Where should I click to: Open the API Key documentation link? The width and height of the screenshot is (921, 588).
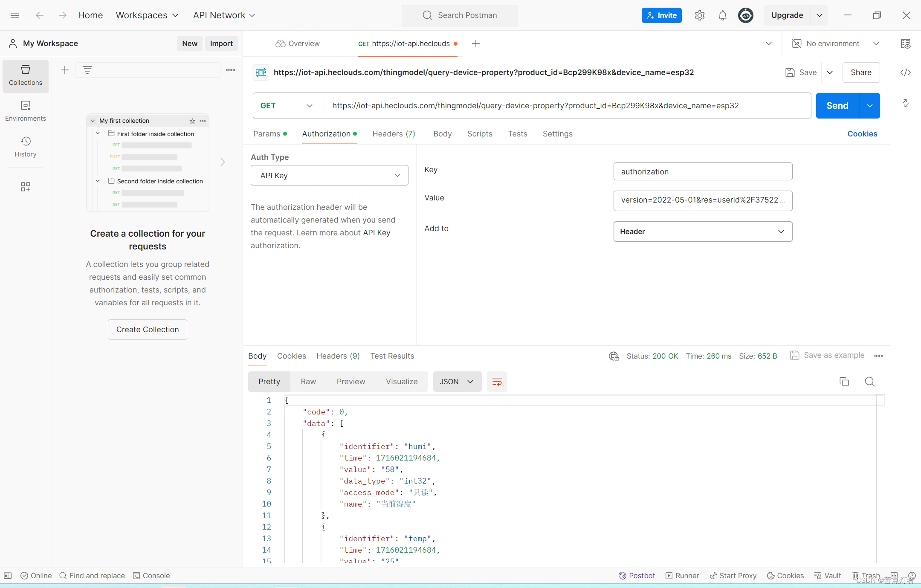[x=377, y=233]
